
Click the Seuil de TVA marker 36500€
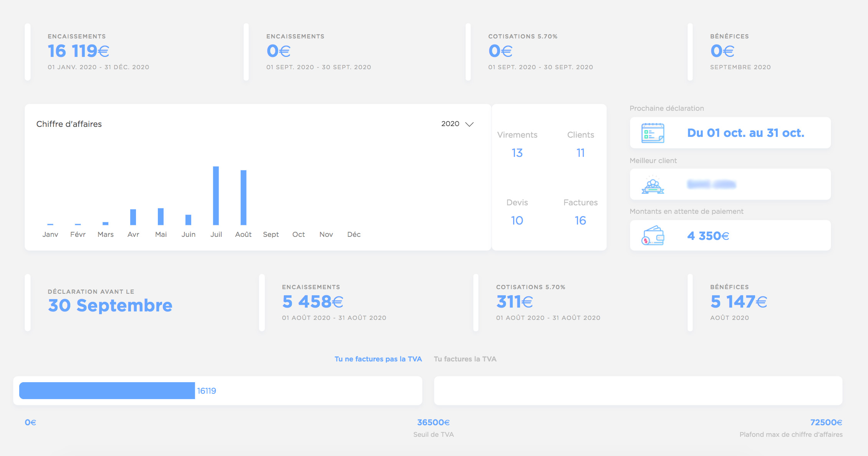(x=433, y=422)
